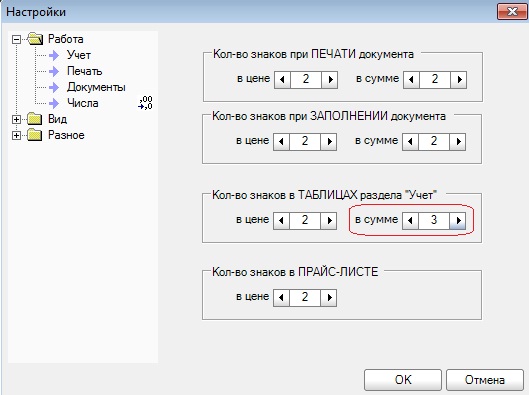529x395 pixels.
Task: Click the Работа open folder icon
Action: click(x=35, y=39)
